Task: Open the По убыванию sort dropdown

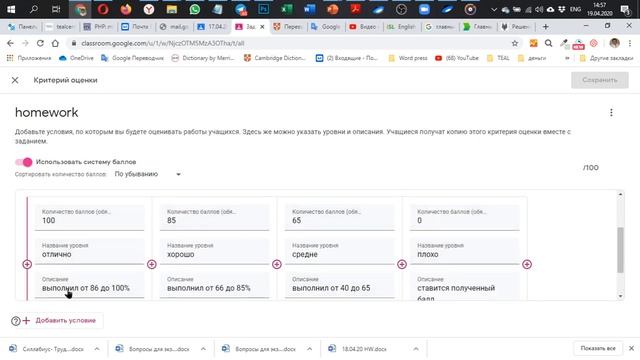Action: pos(148,174)
